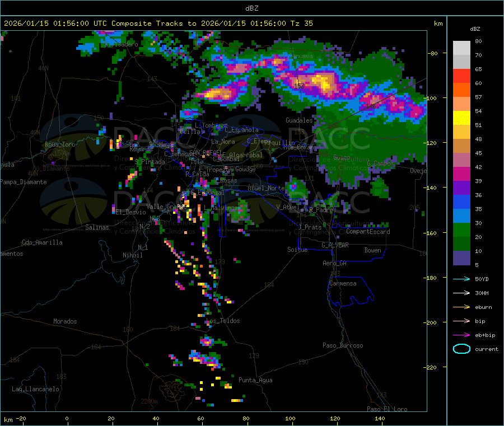Click the 60 km bottom axis tick label
Image resolution: width=504 pixels, height=426 pixels.
pos(200,418)
